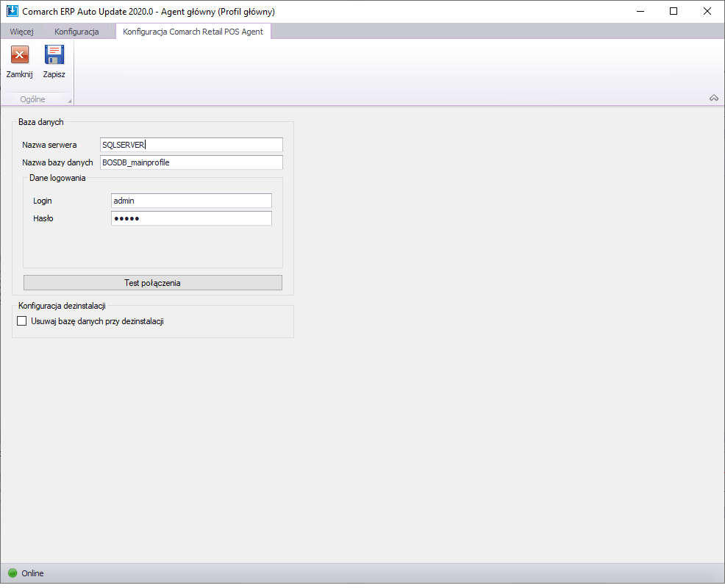This screenshot has height=588, width=725.
Task: Click the Nazwa bazy danych label
Action: [x=57, y=162]
